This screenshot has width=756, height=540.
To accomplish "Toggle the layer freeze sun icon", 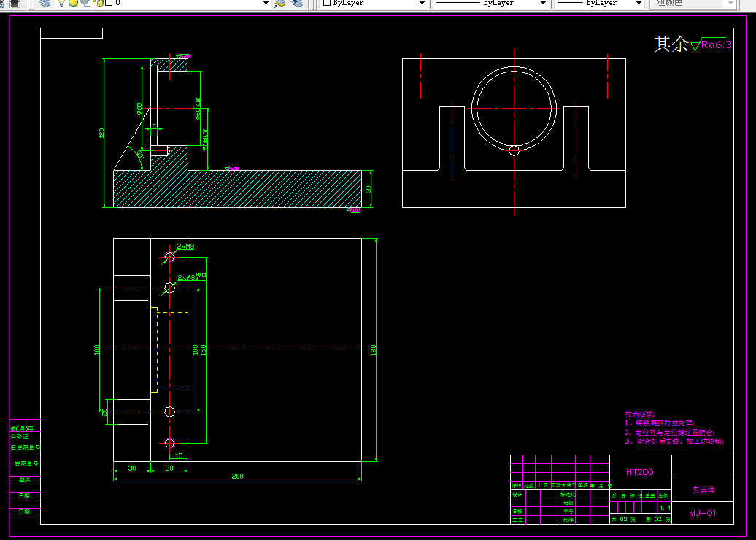I will (x=73, y=3).
